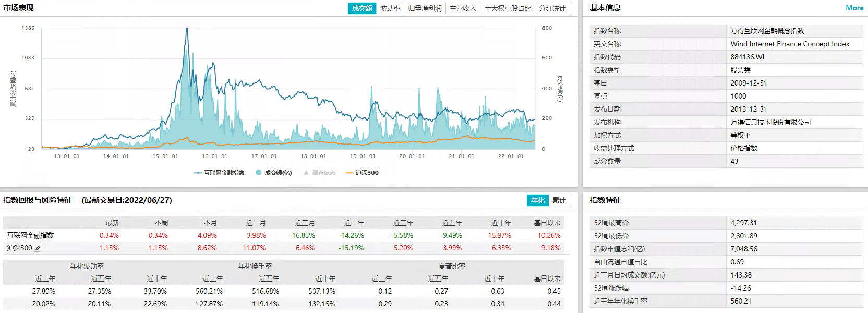Viewport: 868px width, 313px height.
Task: Click the edit pencil beside 沪深300
Action: (38, 248)
